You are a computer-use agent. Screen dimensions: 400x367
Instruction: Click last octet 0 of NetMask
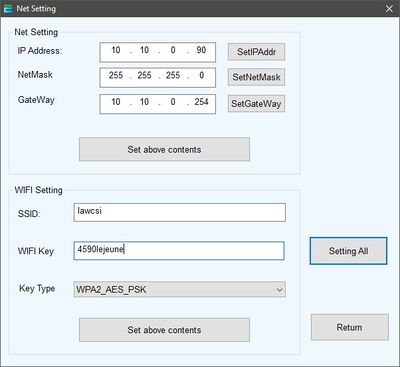pyautogui.click(x=202, y=75)
